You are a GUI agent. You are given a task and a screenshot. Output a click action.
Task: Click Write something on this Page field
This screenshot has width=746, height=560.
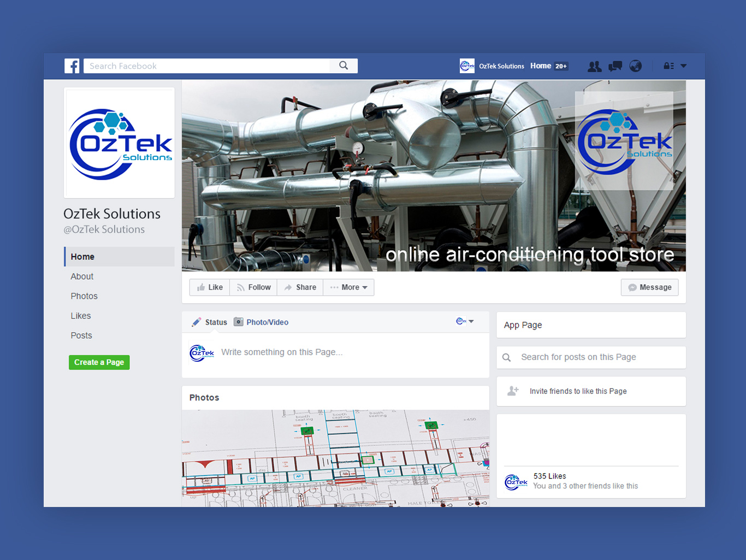point(282,352)
